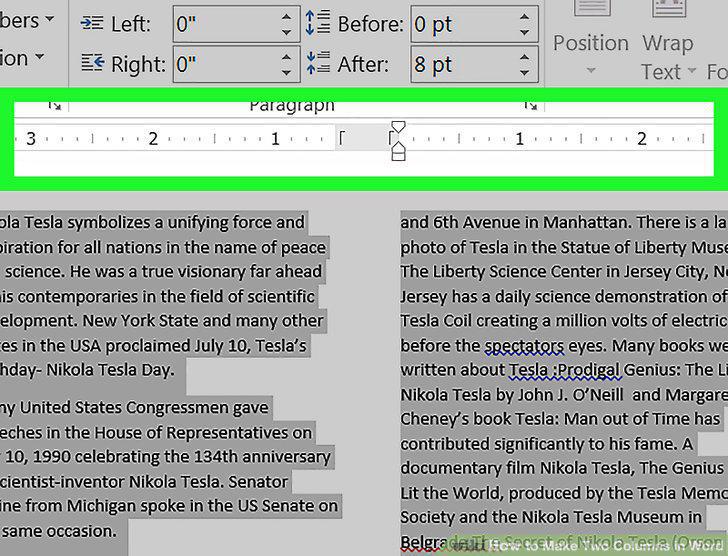Viewport: 728px width, 556px height.
Task: Click the text "same occasion."
Action: coord(59,530)
